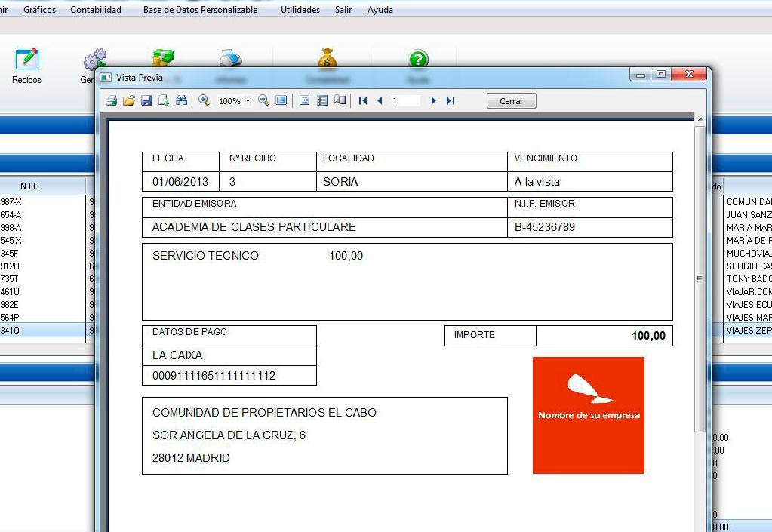This screenshot has width=772, height=532.
Task: Save the report using the floppy disk icon
Action: coord(146,100)
